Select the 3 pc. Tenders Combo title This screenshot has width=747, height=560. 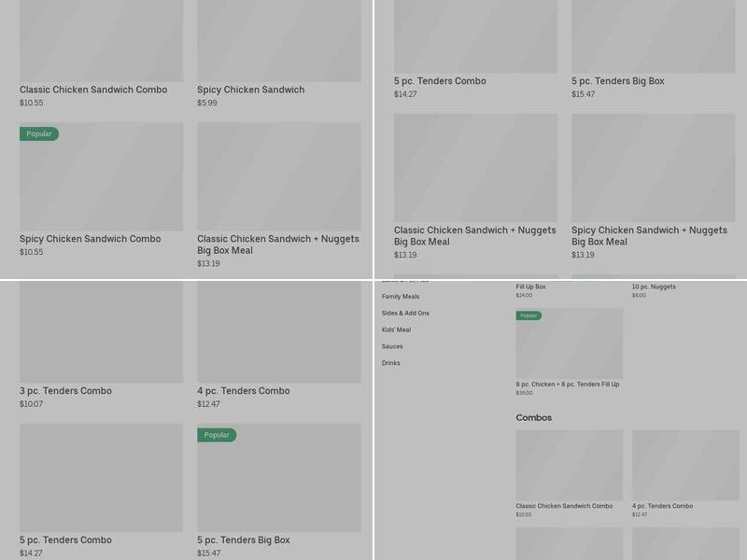[65, 391]
